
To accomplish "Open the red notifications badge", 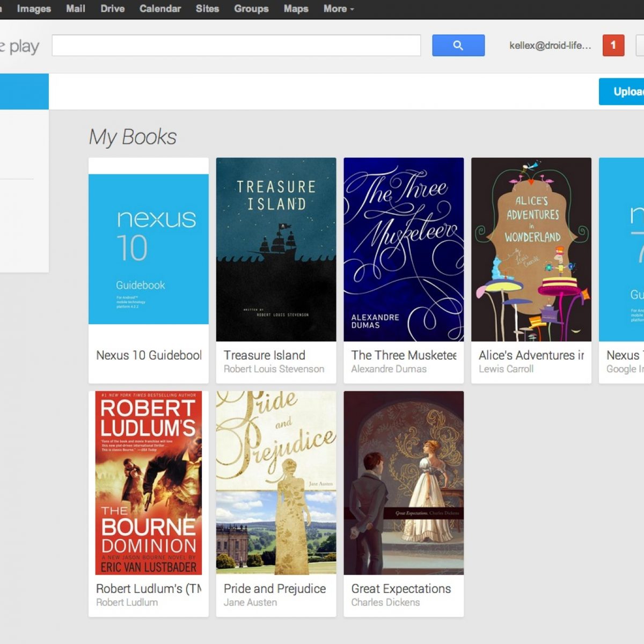I will pyautogui.click(x=613, y=46).
